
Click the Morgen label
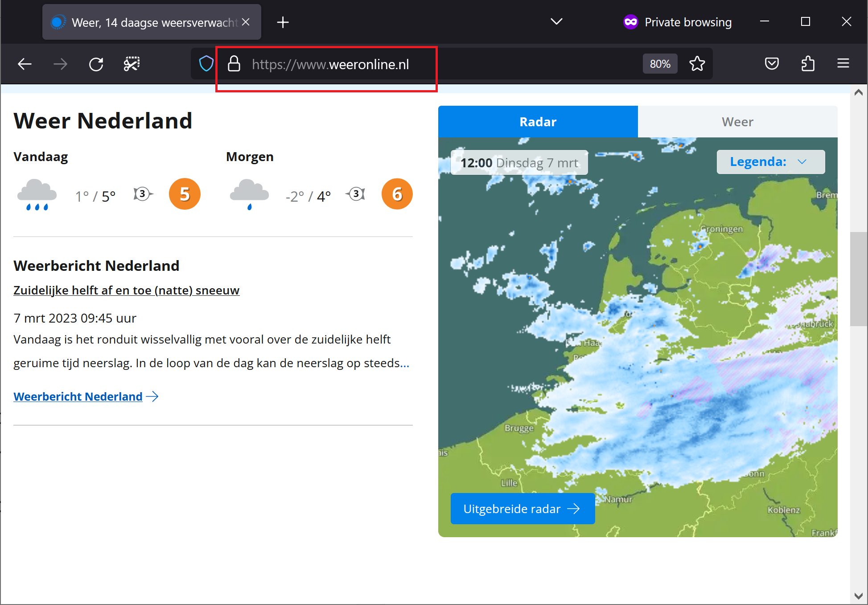pos(250,157)
